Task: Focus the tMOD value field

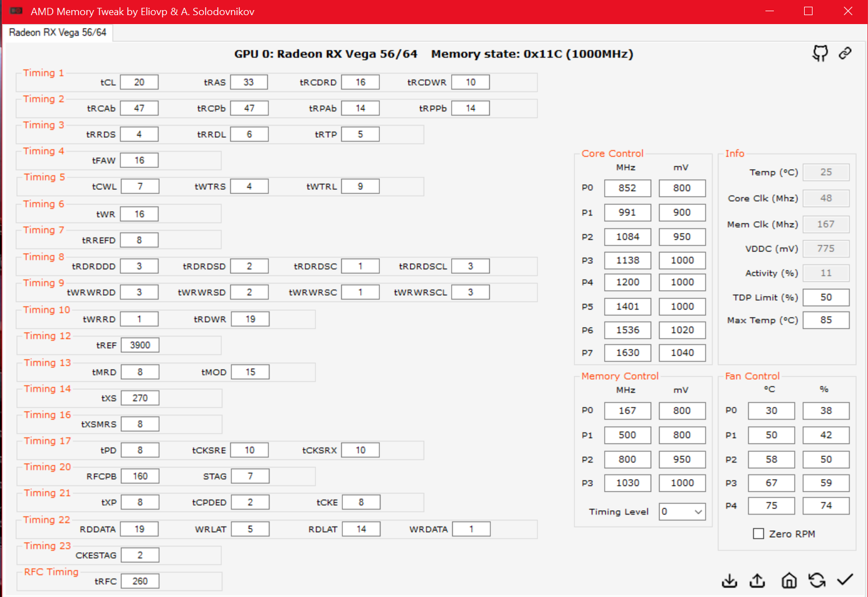Action: pos(250,372)
